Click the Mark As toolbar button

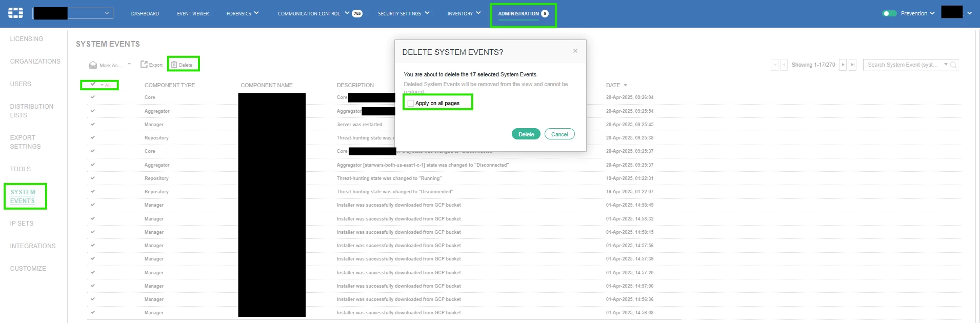pos(106,65)
